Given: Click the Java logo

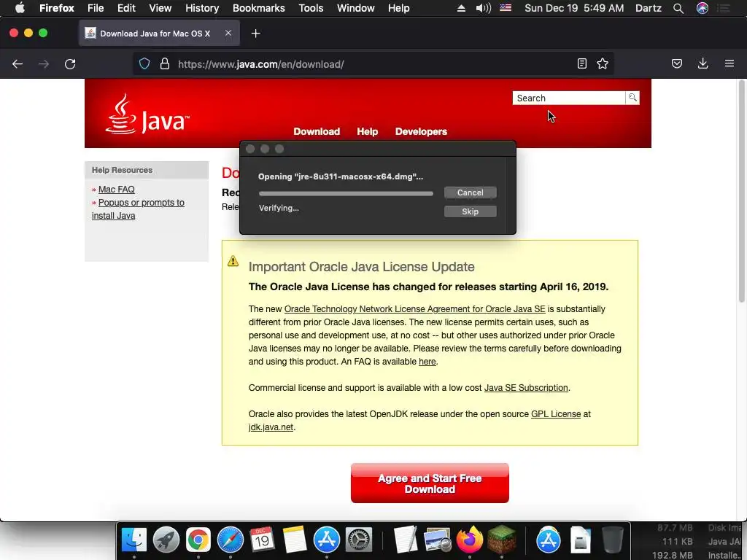Looking at the screenshot, I should tap(147, 114).
